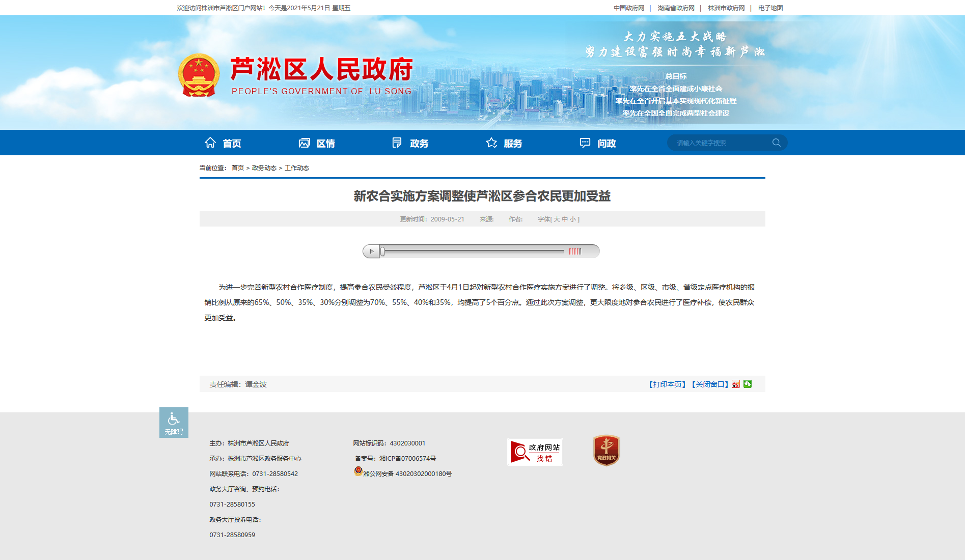Viewport: 965px width, 560px height.
Task: Set font size to 大
Action: (557, 219)
